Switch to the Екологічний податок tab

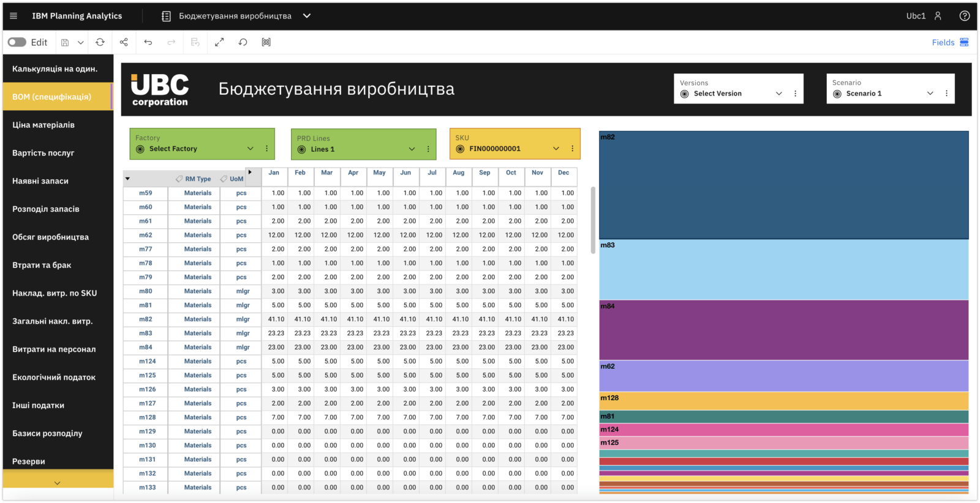pos(58,378)
